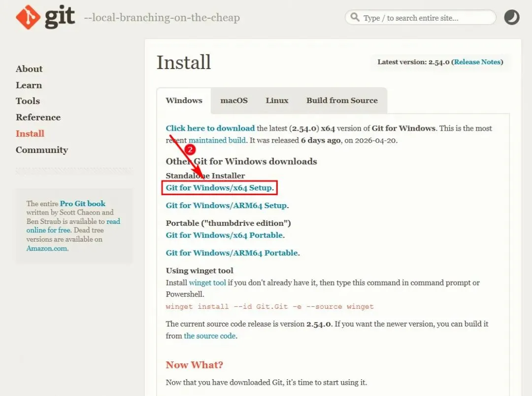Open 'the source code' link
The height and width of the screenshot is (396, 532).
(210, 336)
